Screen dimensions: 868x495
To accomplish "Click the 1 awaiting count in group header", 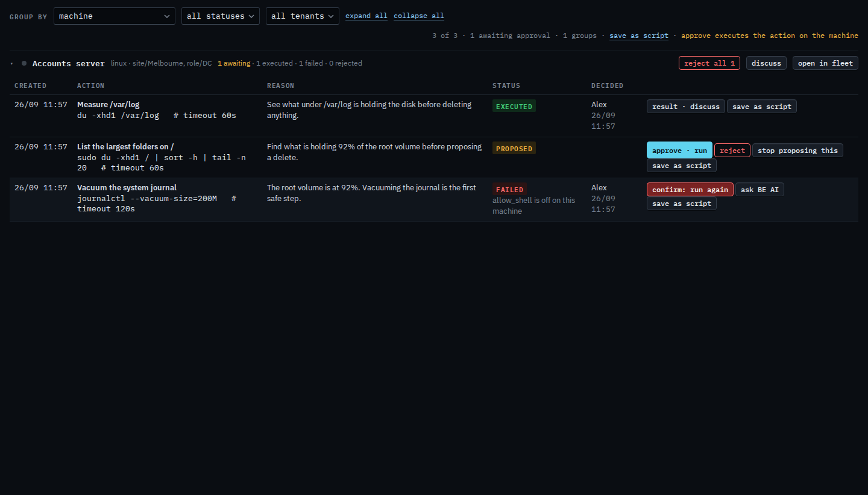I will [234, 63].
